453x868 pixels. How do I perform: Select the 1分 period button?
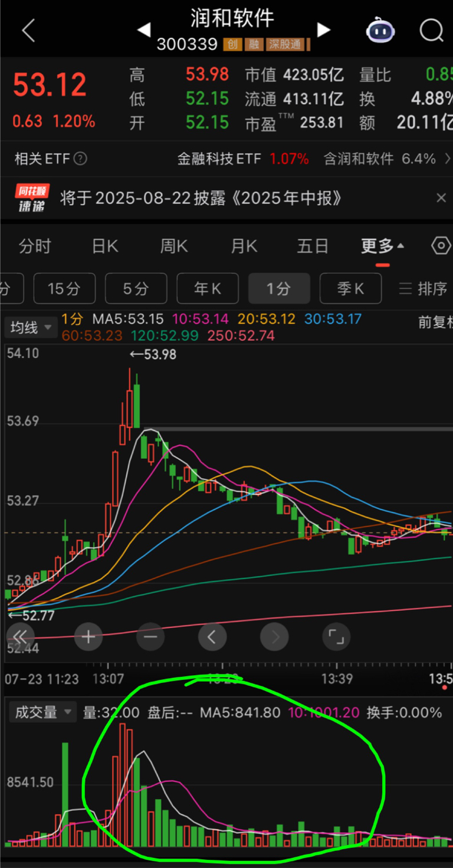(279, 288)
